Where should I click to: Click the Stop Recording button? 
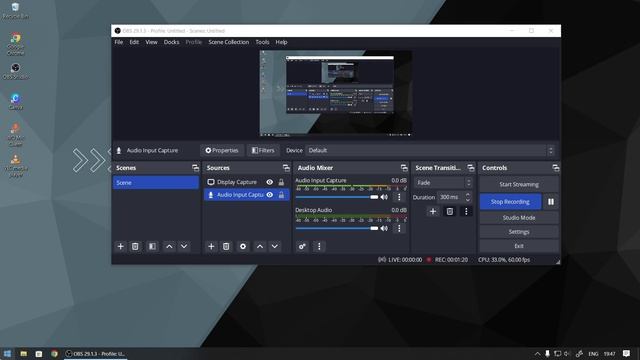(510, 202)
